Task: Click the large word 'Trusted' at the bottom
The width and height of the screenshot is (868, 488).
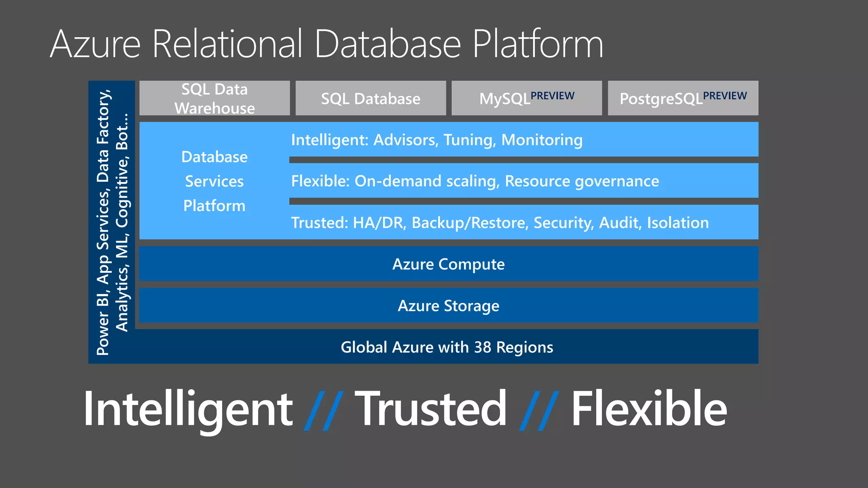Action: [431, 408]
